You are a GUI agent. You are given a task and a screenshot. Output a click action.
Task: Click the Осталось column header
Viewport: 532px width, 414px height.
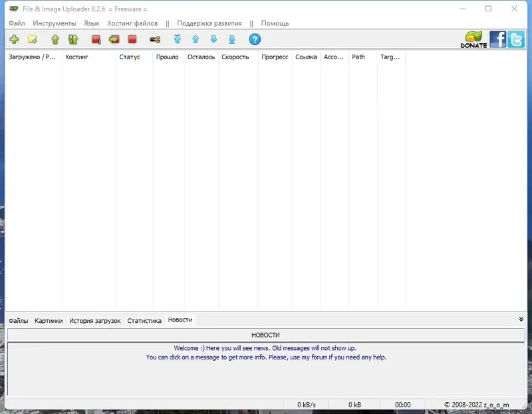tap(201, 57)
